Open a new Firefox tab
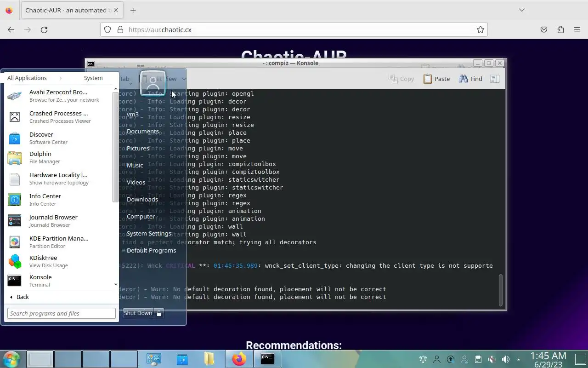The width and height of the screenshot is (588, 368). coord(133,10)
